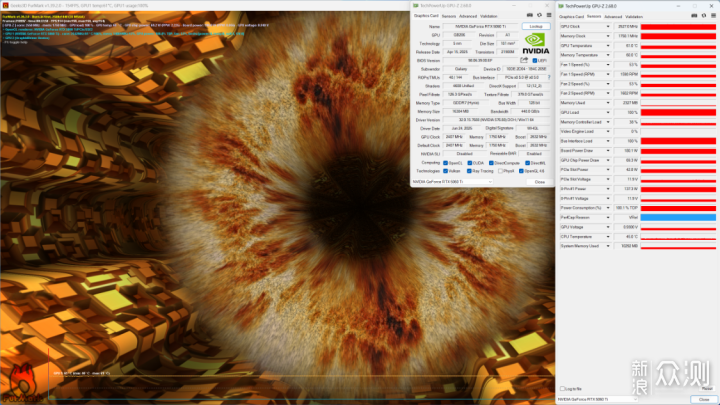This screenshot has width=720, height=405.
Task: Switch to the Advanced tab in Graphics Card window
Action: (x=467, y=16)
